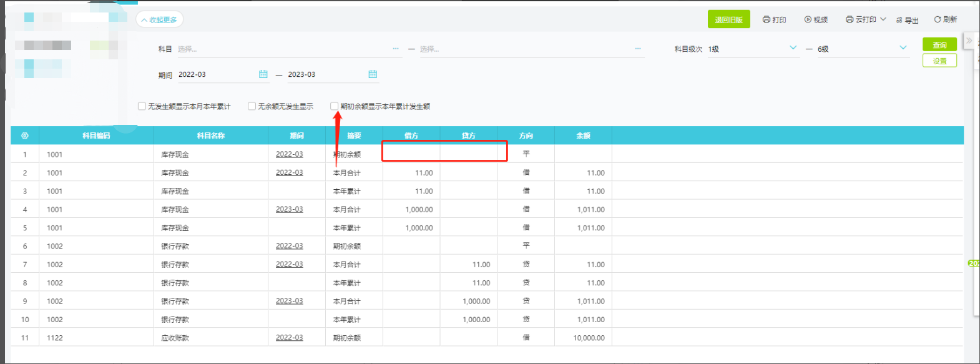Check 无余额无发生显示 option
This screenshot has height=364, width=980.
(252, 106)
